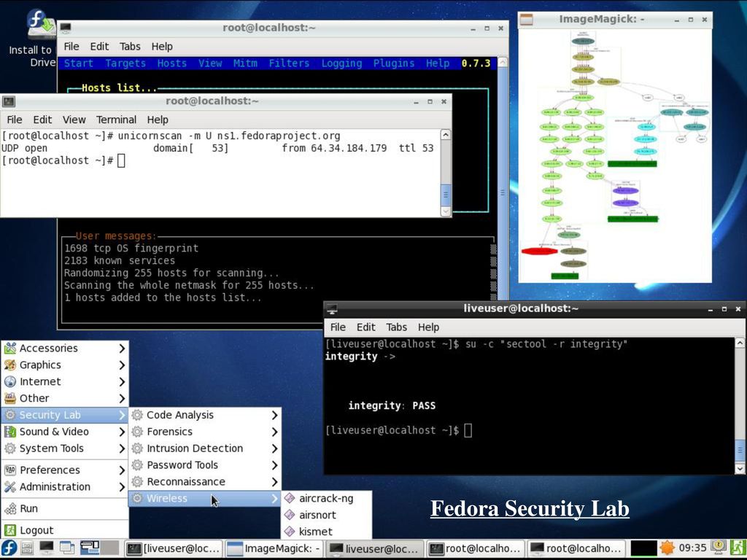Click the Sound & Video icon in the menu
This screenshot has height=560, width=747.
click(x=10, y=432)
